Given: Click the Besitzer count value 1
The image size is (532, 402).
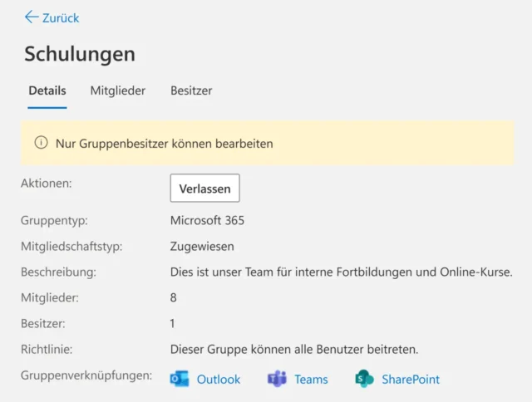Looking at the screenshot, I should tap(172, 323).
